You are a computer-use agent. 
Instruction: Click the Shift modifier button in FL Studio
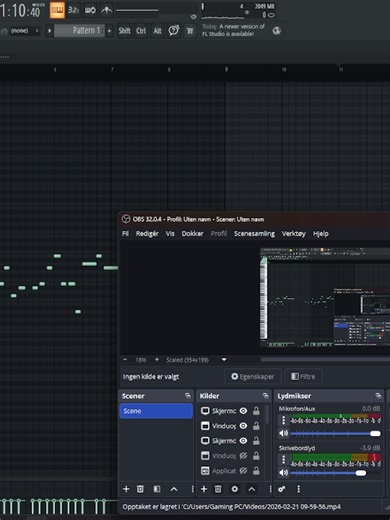coord(124,31)
